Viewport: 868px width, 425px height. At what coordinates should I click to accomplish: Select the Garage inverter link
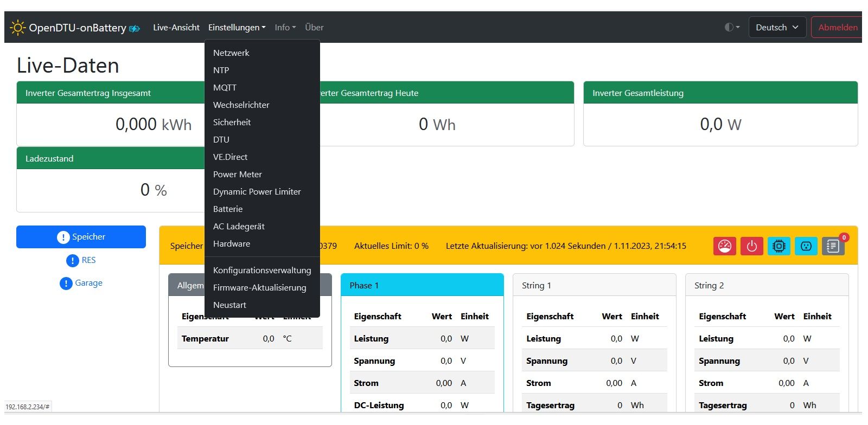pos(81,283)
